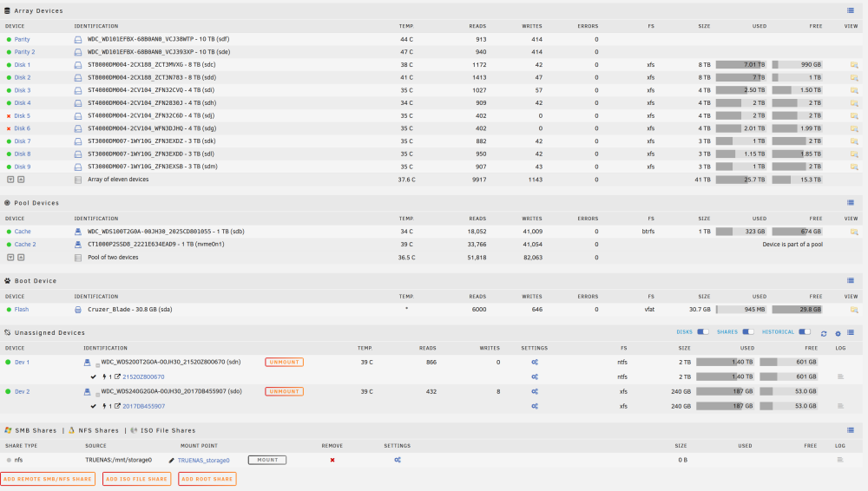Open Dev 1 unassigned device link

(x=23, y=362)
